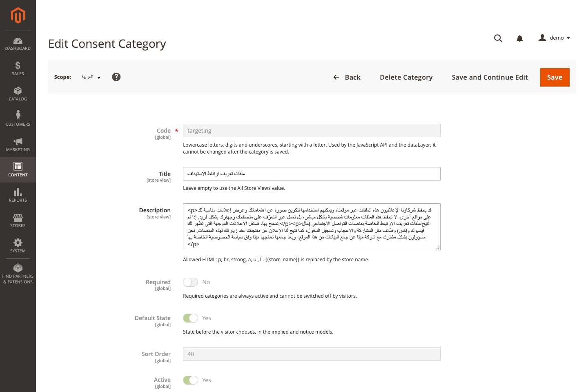Open the notifications bell icon

coord(520,38)
